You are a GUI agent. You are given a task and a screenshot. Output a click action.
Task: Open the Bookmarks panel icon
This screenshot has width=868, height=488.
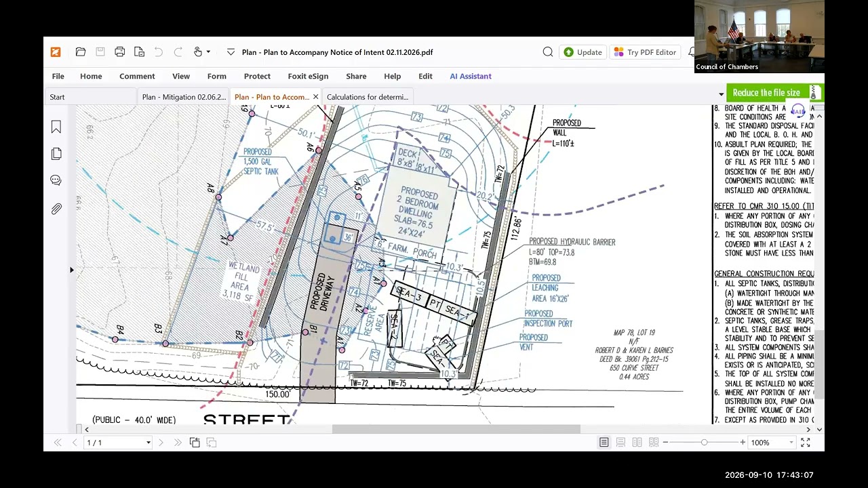pyautogui.click(x=56, y=127)
